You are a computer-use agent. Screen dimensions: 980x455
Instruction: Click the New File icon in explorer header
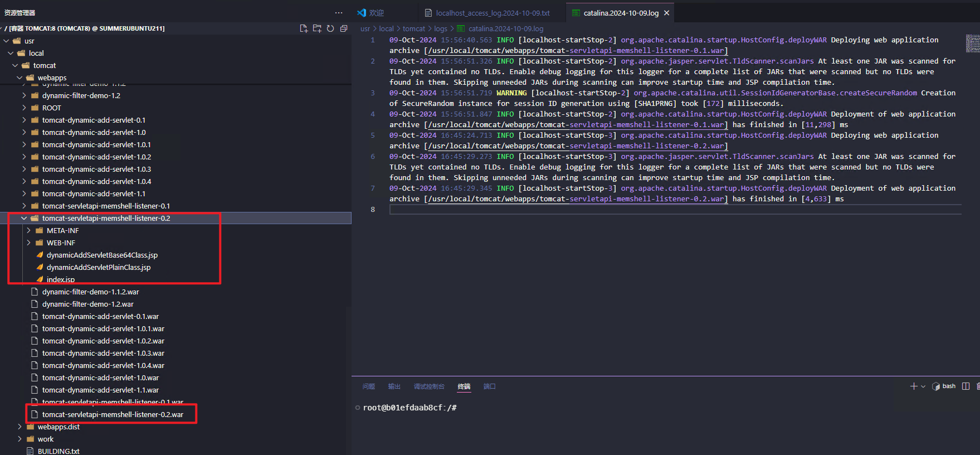click(304, 28)
